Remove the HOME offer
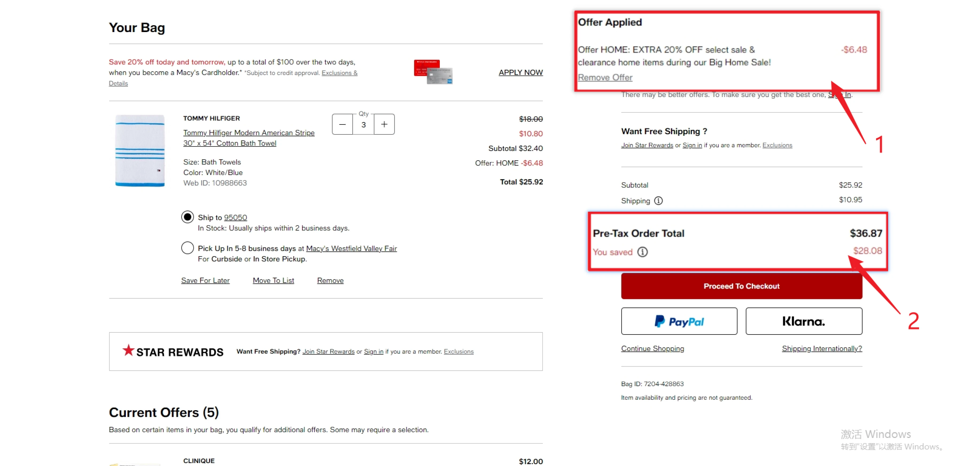 tap(605, 77)
